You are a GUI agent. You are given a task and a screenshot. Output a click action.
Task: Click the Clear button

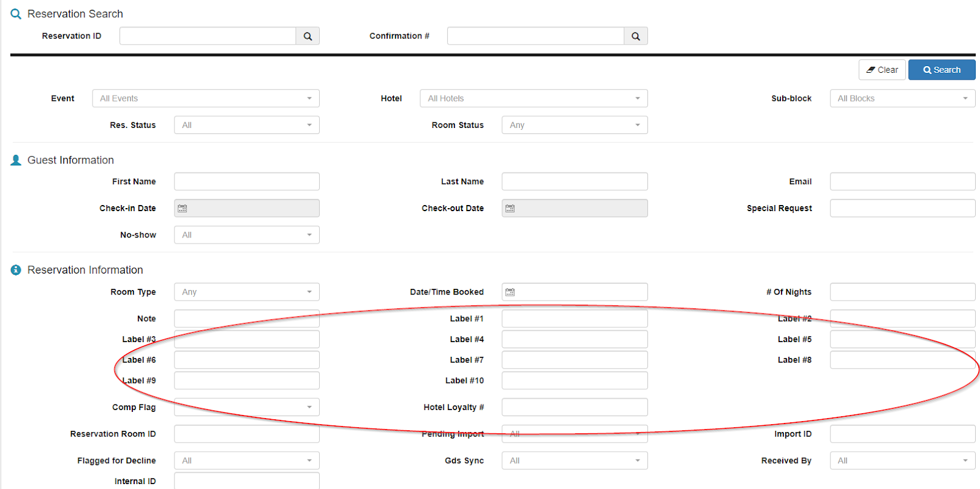coord(882,70)
